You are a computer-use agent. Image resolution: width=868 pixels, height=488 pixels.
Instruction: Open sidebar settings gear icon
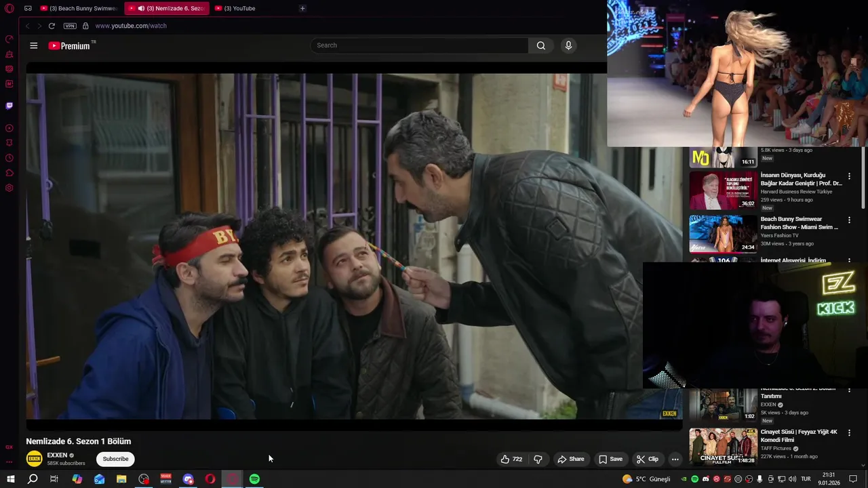(x=9, y=188)
